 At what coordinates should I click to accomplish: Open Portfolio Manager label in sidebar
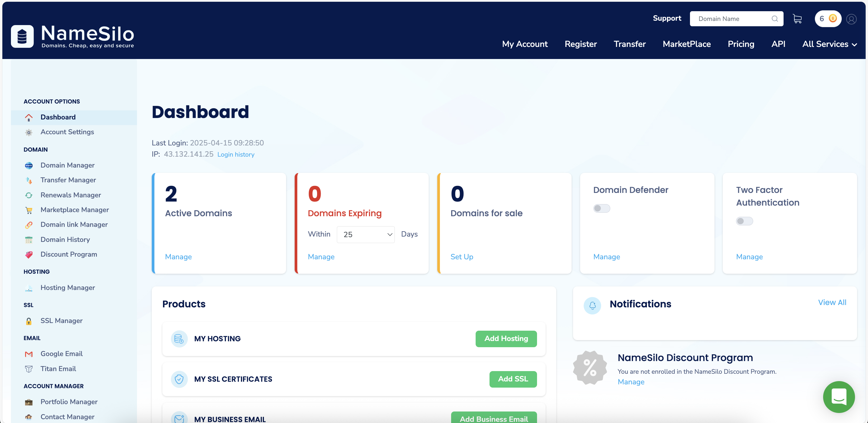(69, 402)
